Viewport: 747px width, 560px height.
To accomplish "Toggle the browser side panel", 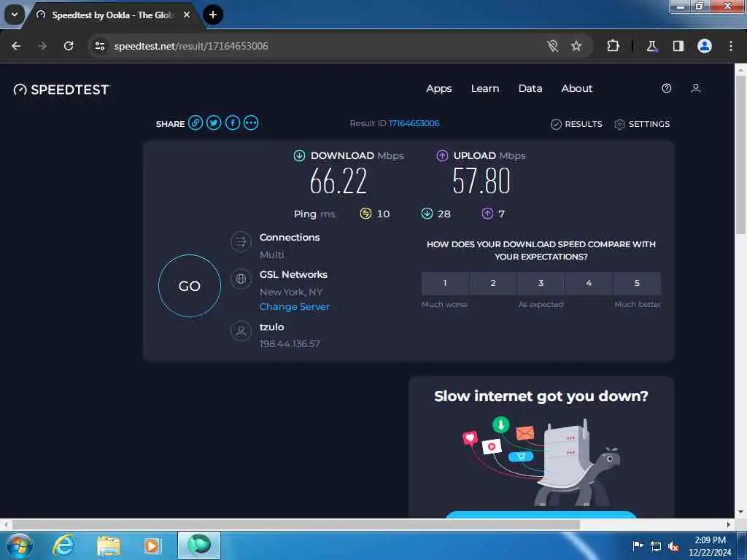I will point(678,46).
